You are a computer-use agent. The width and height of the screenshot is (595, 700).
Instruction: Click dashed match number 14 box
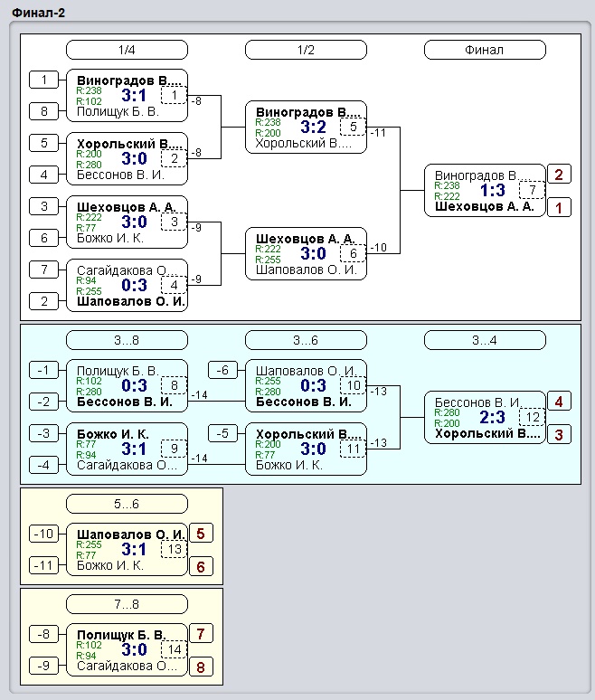click(x=175, y=649)
